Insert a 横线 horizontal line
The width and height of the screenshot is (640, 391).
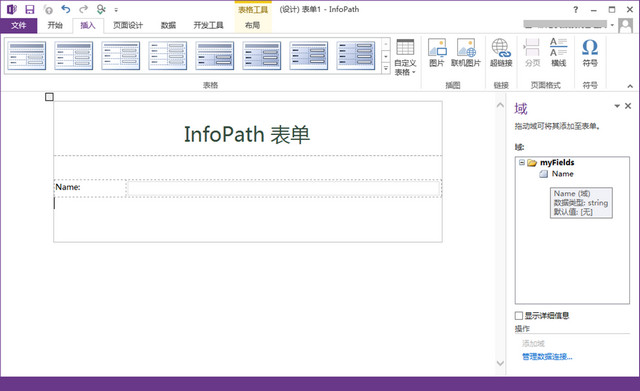click(x=558, y=53)
